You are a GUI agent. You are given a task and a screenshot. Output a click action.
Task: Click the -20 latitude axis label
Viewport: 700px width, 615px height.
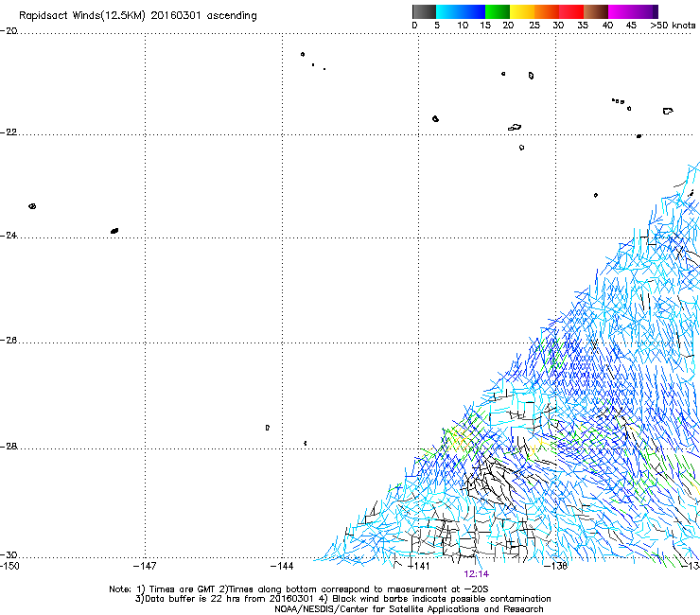pos(9,31)
